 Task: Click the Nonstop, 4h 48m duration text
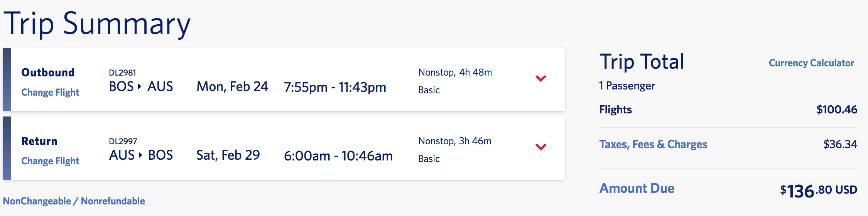(455, 73)
